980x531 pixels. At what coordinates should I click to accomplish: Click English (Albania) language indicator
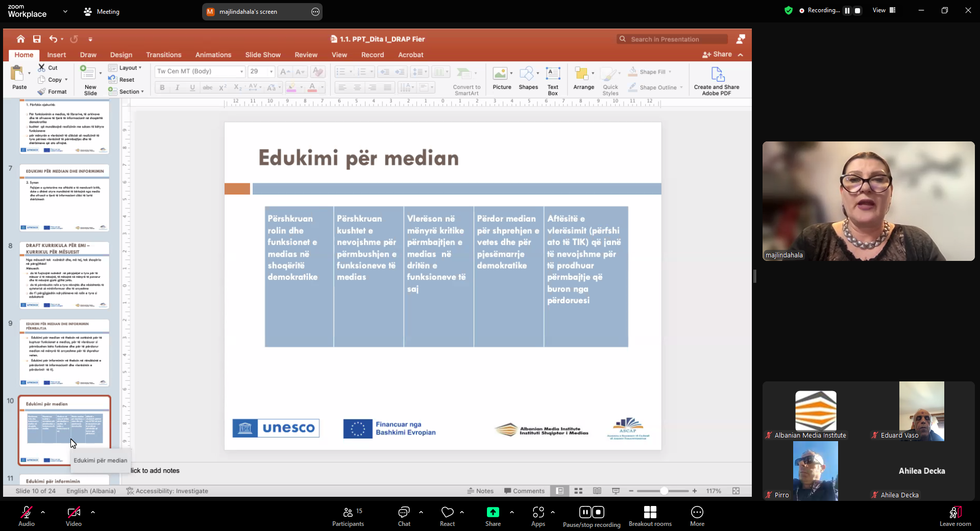[91, 491]
